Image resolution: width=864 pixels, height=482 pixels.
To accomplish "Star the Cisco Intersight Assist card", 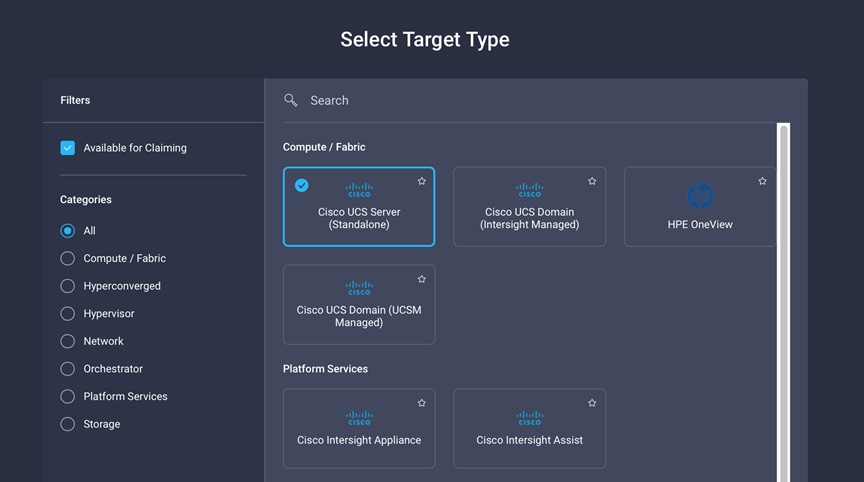I will tap(592, 403).
